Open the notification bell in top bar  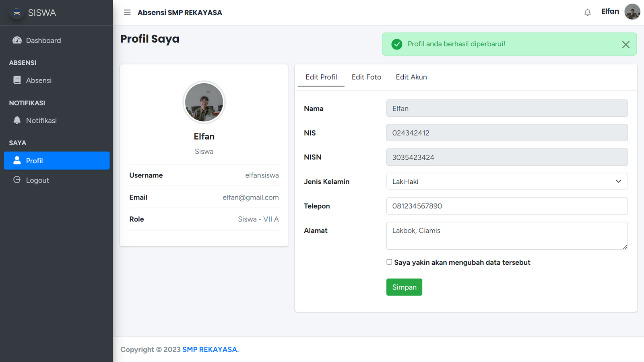coord(587,12)
